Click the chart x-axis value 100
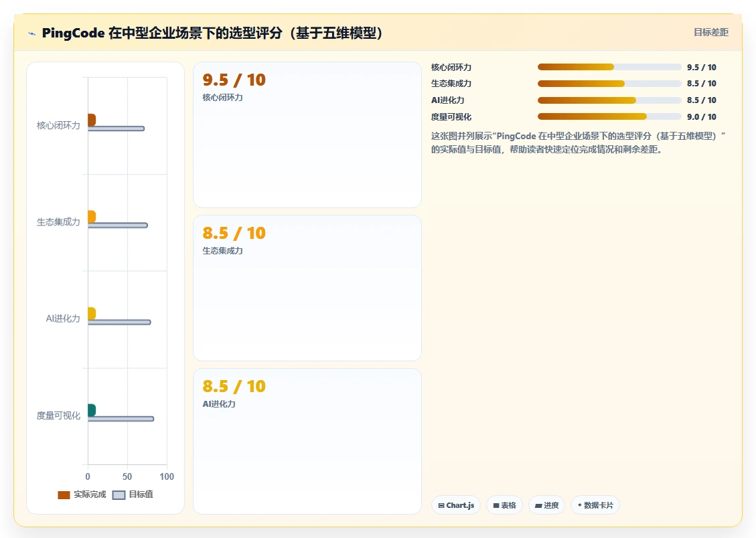This screenshot has width=756, height=538. (167, 477)
